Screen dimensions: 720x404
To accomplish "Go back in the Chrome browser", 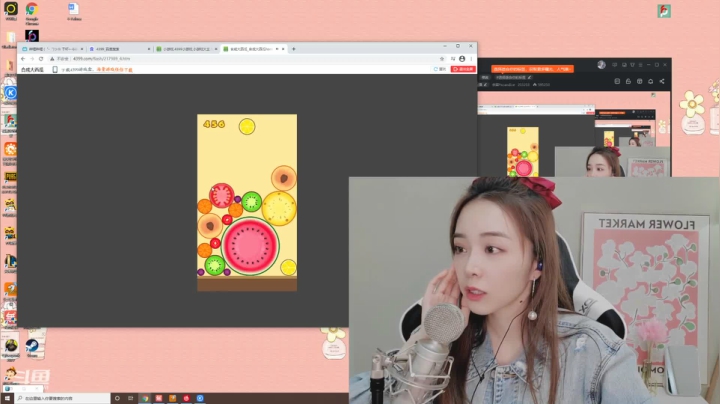I will click(x=23, y=59).
